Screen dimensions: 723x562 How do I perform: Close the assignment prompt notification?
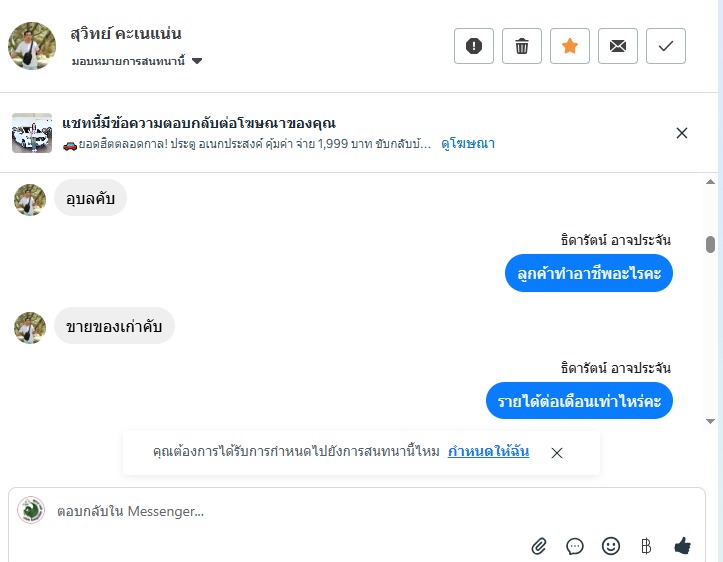(x=557, y=453)
